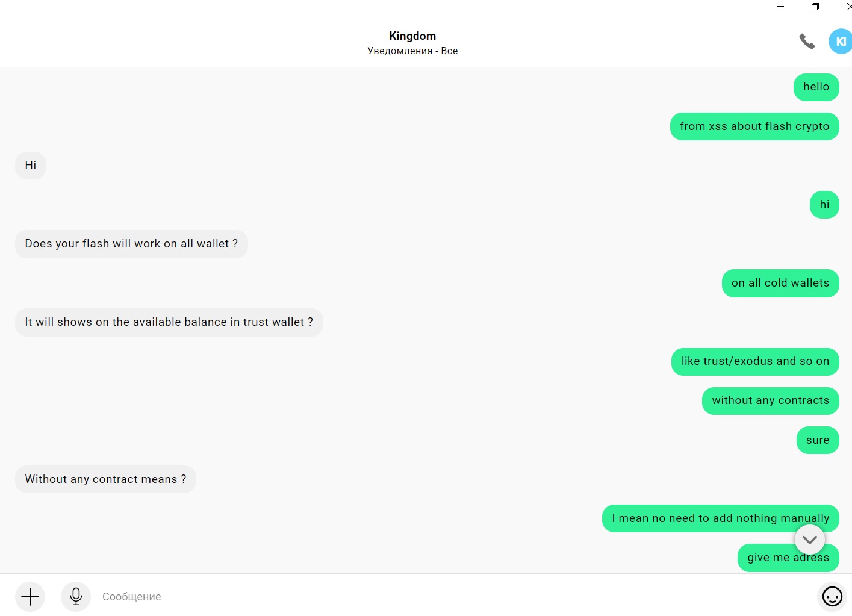Restore down the chat window
Image resolution: width=852 pixels, height=616 pixels.
pyautogui.click(x=815, y=7)
